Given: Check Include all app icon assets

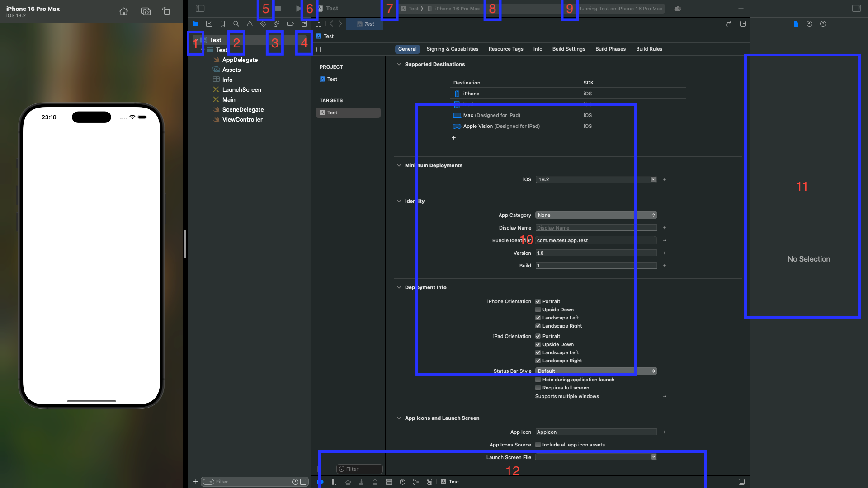Looking at the screenshot, I should pyautogui.click(x=538, y=445).
